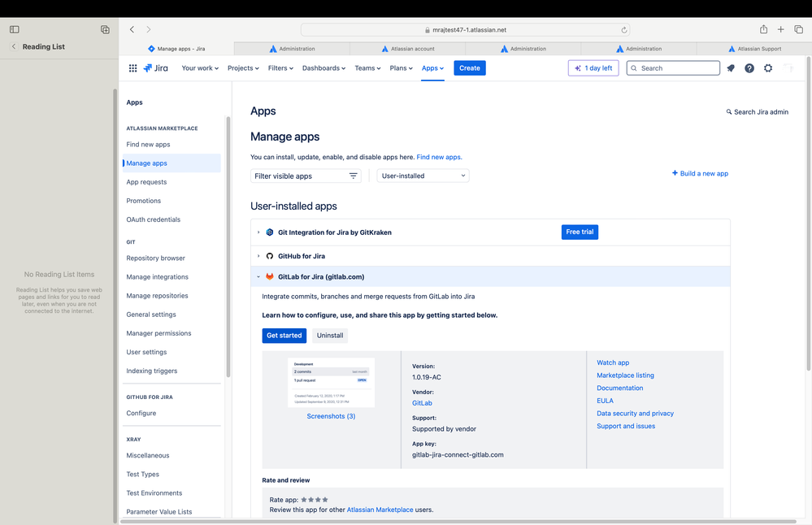Click the app star rating
The image size is (812, 525).
pyautogui.click(x=315, y=500)
